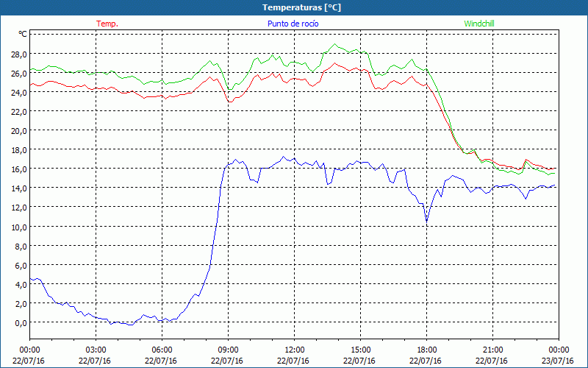Select the green 'Windchill' legend label
588x368 pixels.
click(479, 24)
